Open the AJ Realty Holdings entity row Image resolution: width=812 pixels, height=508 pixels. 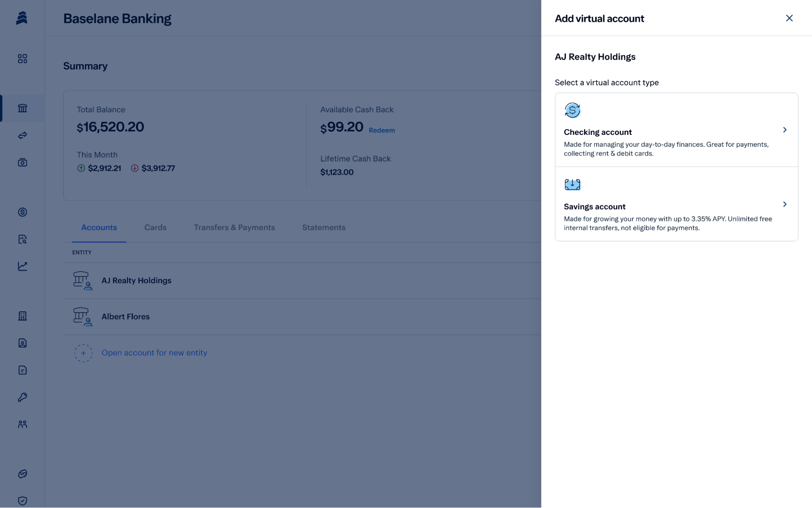[x=302, y=281]
